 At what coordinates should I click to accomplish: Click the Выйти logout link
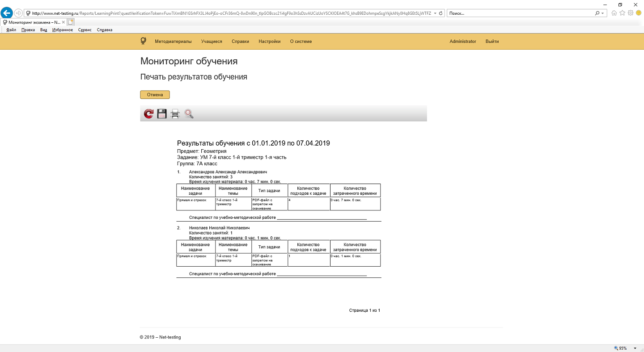point(492,41)
